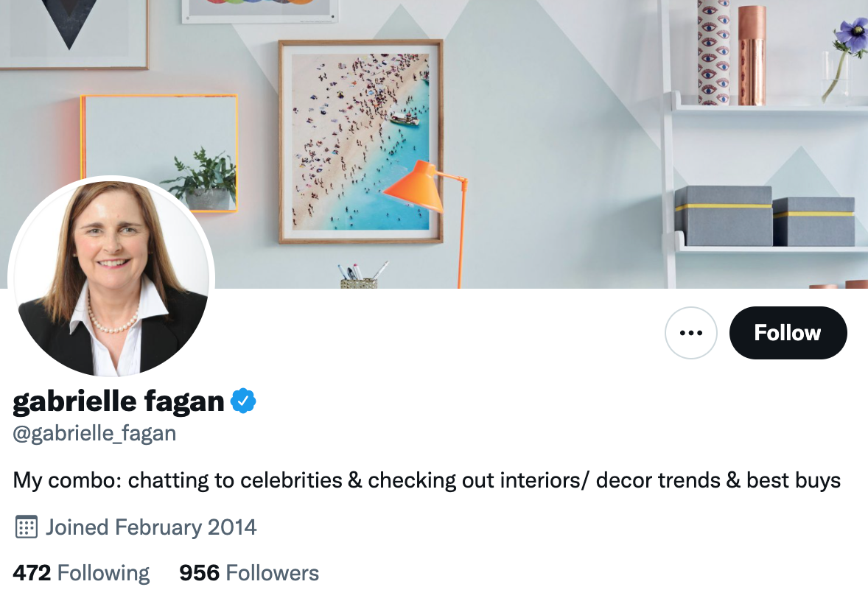Open the 956 Followers list
The height and width of the screenshot is (601, 868).
pyautogui.click(x=248, y=572)
